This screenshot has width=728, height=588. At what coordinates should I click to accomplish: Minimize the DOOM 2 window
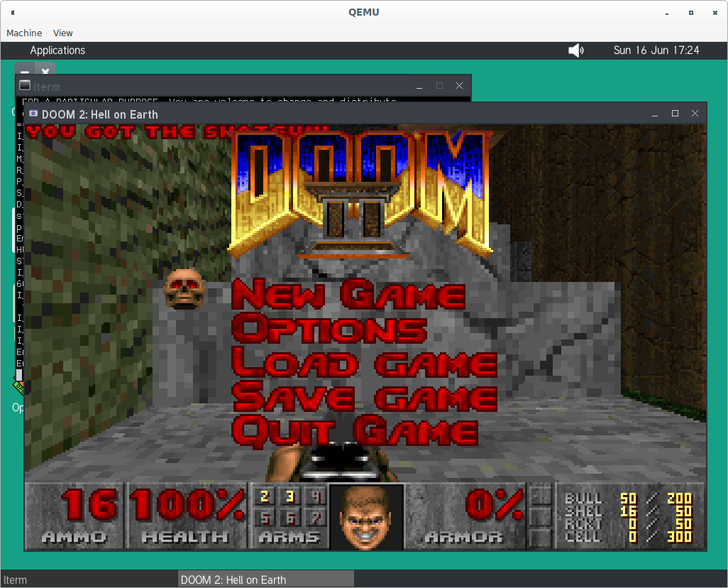(655, 114)
